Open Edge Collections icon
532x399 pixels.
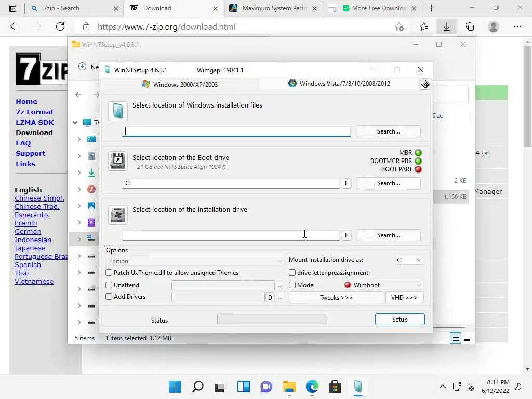point(470,27)
